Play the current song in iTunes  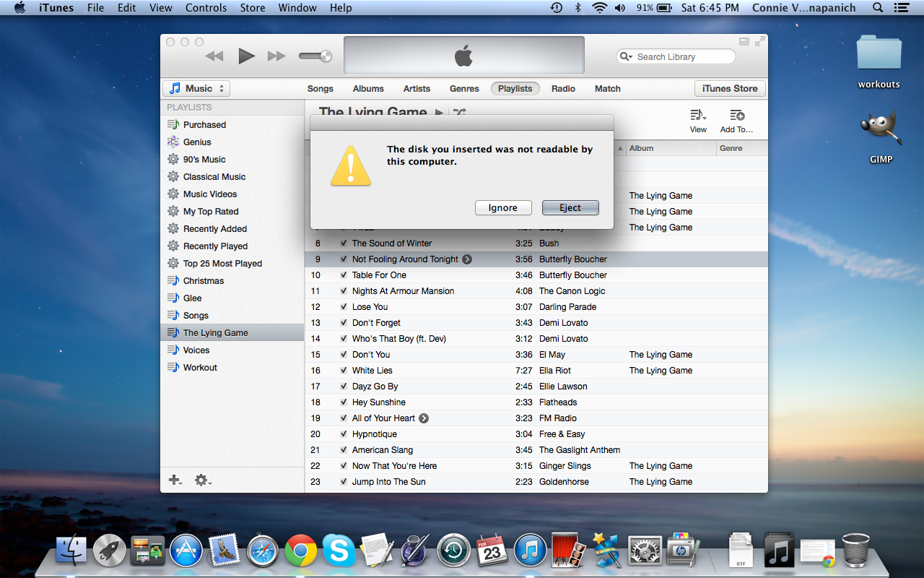pyautogui.click(x=247, y=56)
